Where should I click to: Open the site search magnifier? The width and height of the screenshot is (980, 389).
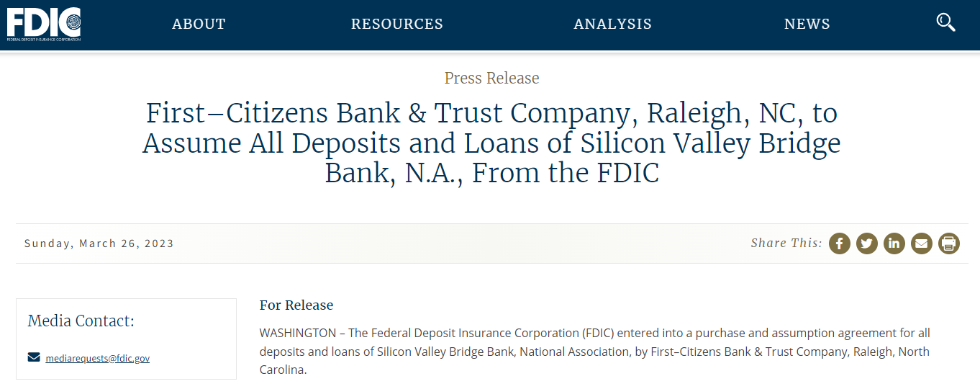click(x=945, y=22)
